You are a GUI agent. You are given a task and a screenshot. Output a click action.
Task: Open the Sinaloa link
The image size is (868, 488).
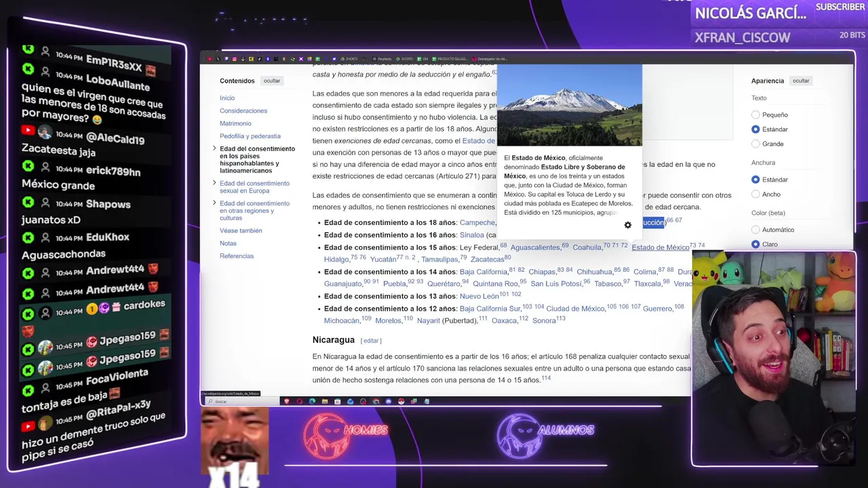point(472,235)
